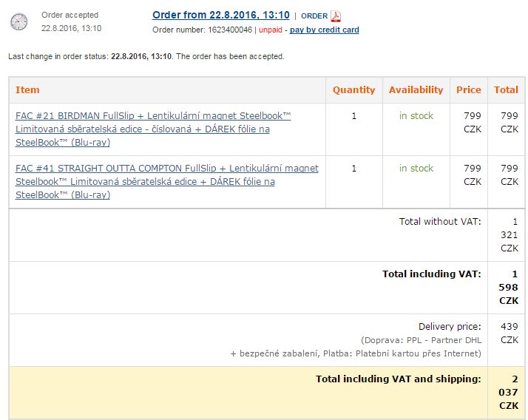This screenshot has height=420, width=528.
Task: Click the 'Order accepted' status text
Action: (x=70, y=15)
